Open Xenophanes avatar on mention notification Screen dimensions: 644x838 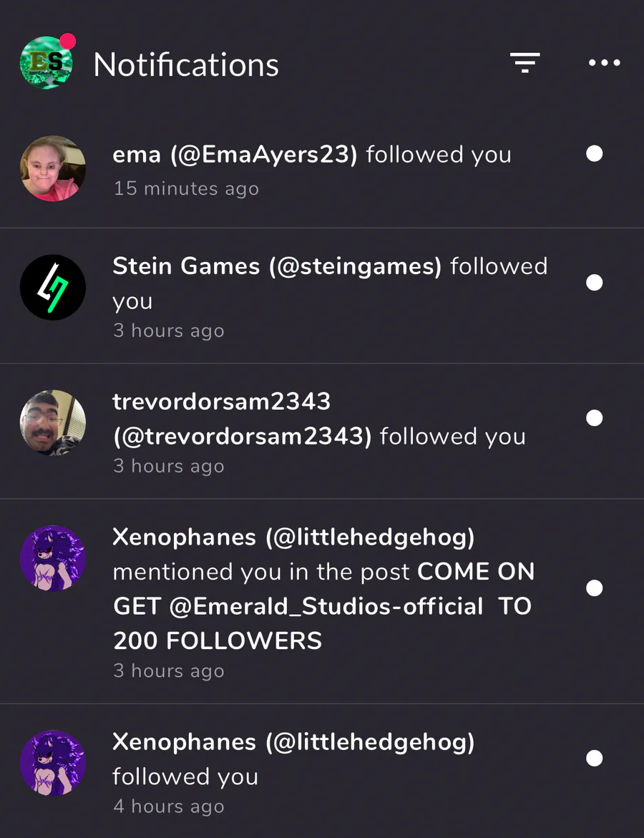(53, 558)
